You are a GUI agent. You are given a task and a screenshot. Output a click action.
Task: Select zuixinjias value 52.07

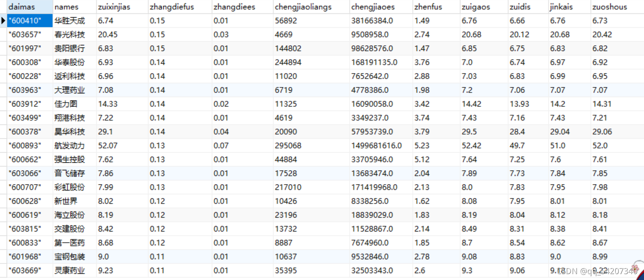tap(122, 145)
